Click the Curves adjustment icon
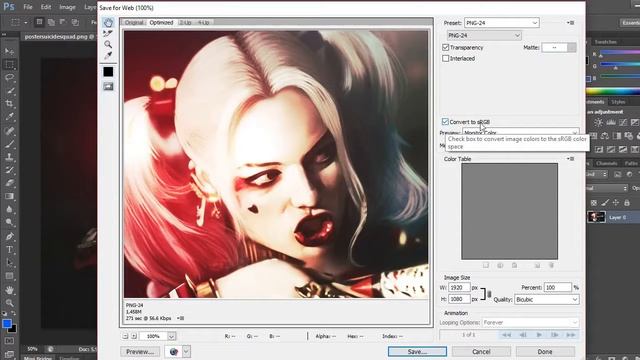Viewport: 640px width, 360px height. click(623, 122)
